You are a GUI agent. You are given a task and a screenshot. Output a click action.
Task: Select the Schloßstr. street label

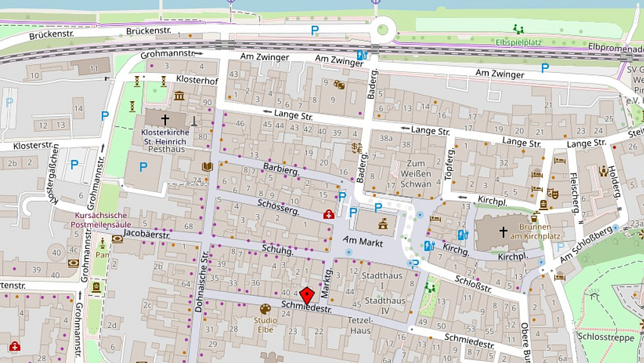point(473,284)
